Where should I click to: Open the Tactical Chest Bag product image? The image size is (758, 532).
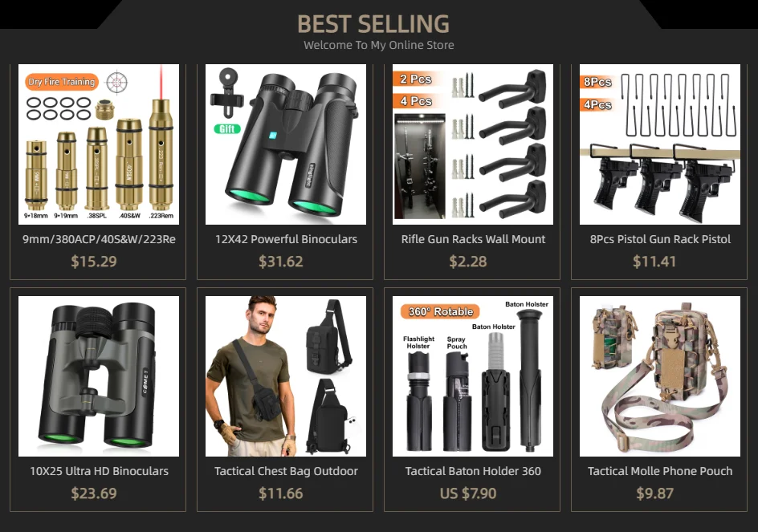tap(286, 376)
